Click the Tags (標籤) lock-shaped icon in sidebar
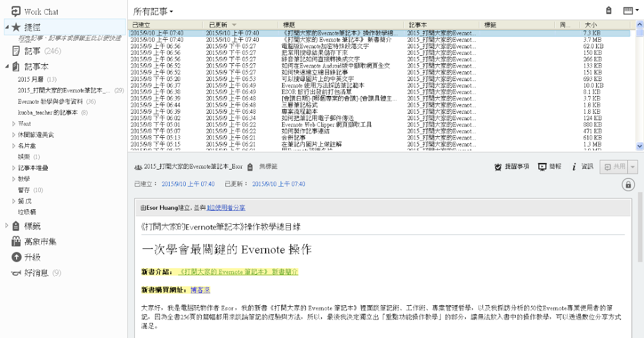This screenshot has height=338, width=644. click(x=16, y=226)
